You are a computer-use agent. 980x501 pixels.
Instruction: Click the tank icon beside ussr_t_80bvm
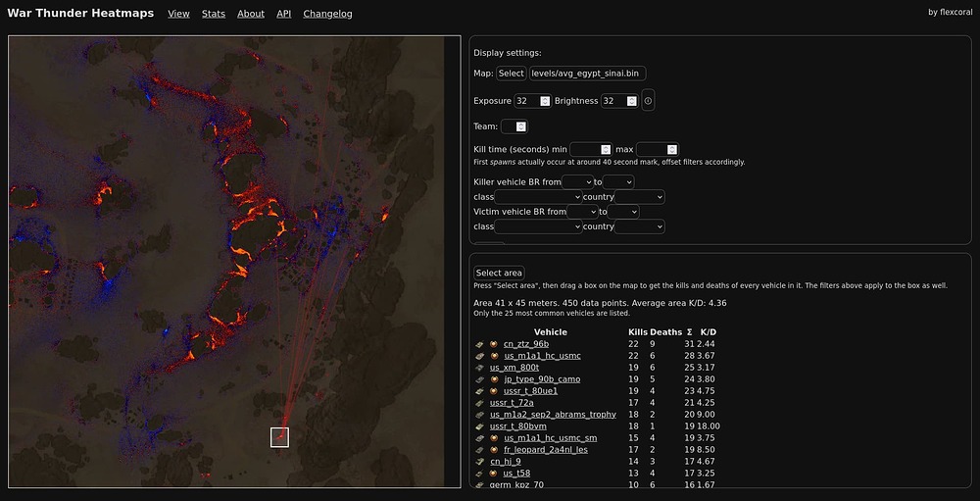tap(479, 426)
